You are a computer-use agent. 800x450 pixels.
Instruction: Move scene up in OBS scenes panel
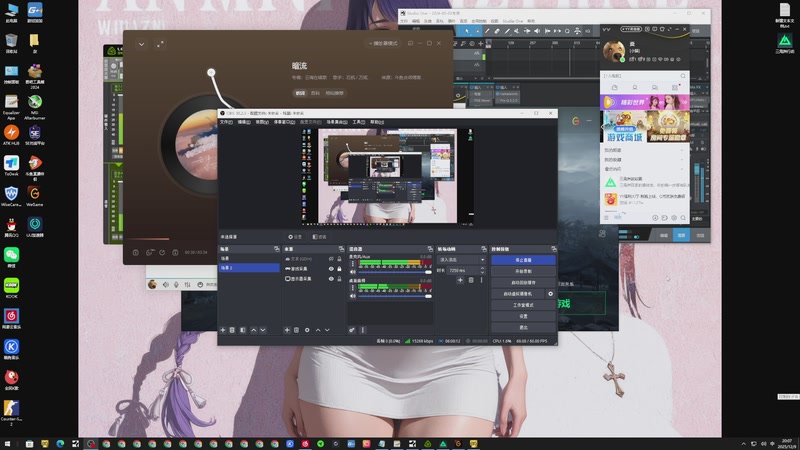coord(254,330)
